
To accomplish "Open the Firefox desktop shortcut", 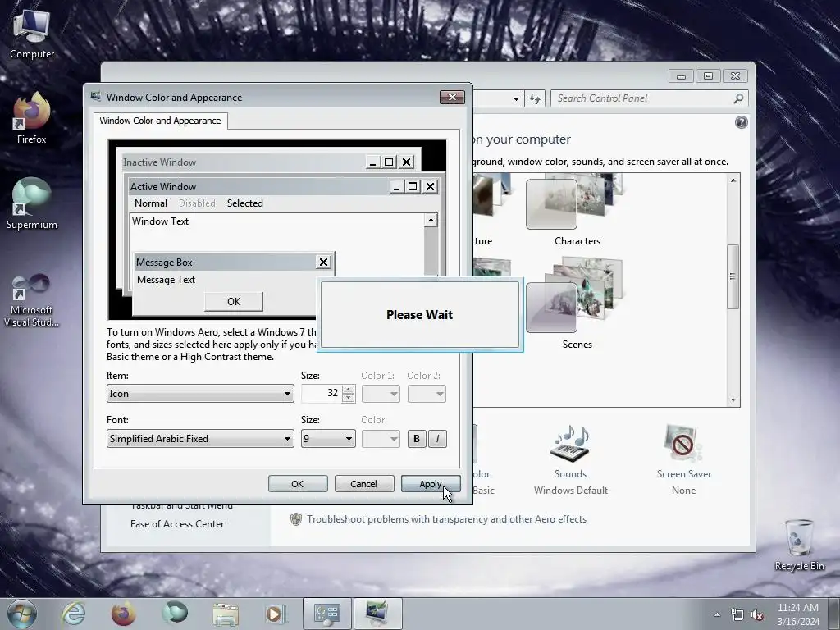I will click(x=32, y=118).
